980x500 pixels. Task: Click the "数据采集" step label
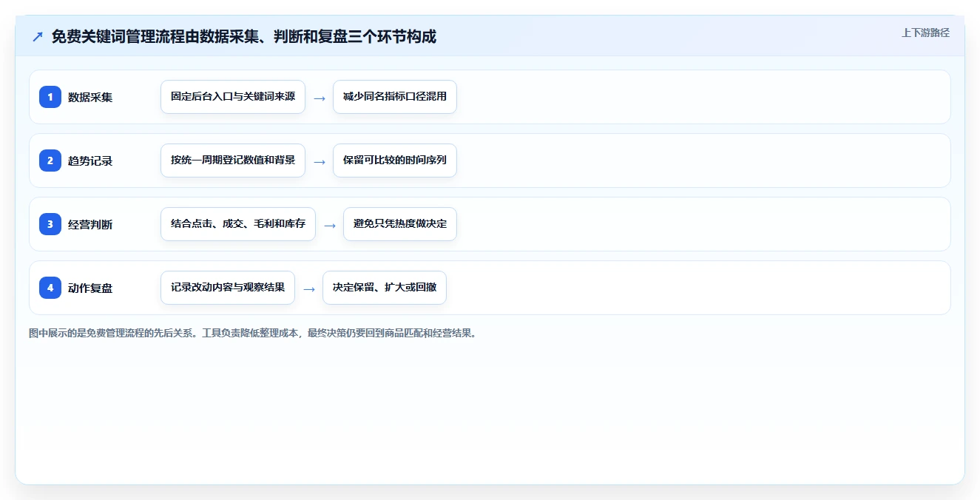(x=90, y=97)
